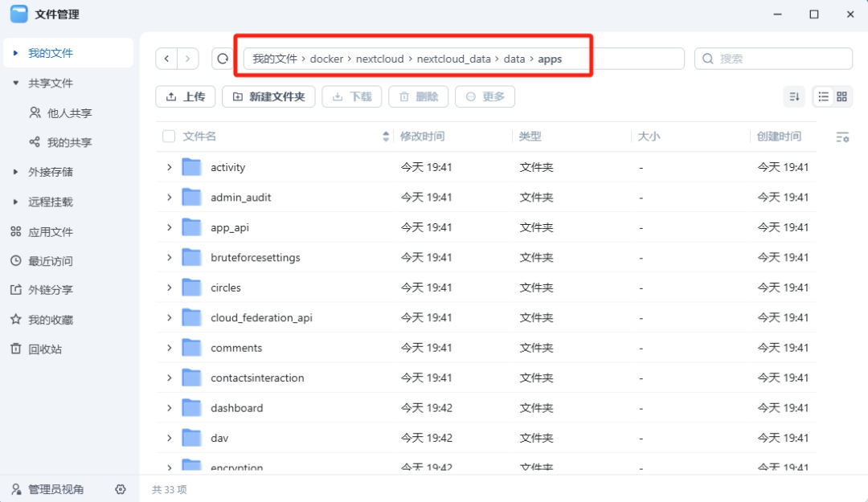
Task: Click the comments folder icon
Action: click(x=191, y=348)
